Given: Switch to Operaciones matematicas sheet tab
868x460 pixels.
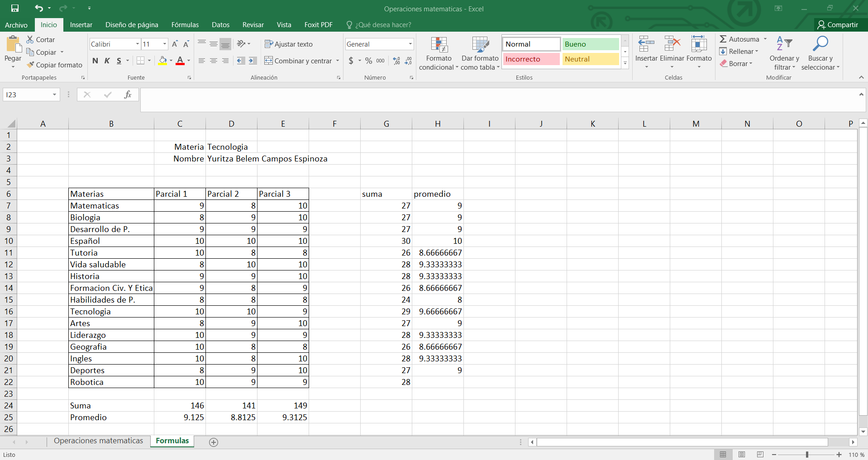Looking at the screenshot, I should 98,441.
